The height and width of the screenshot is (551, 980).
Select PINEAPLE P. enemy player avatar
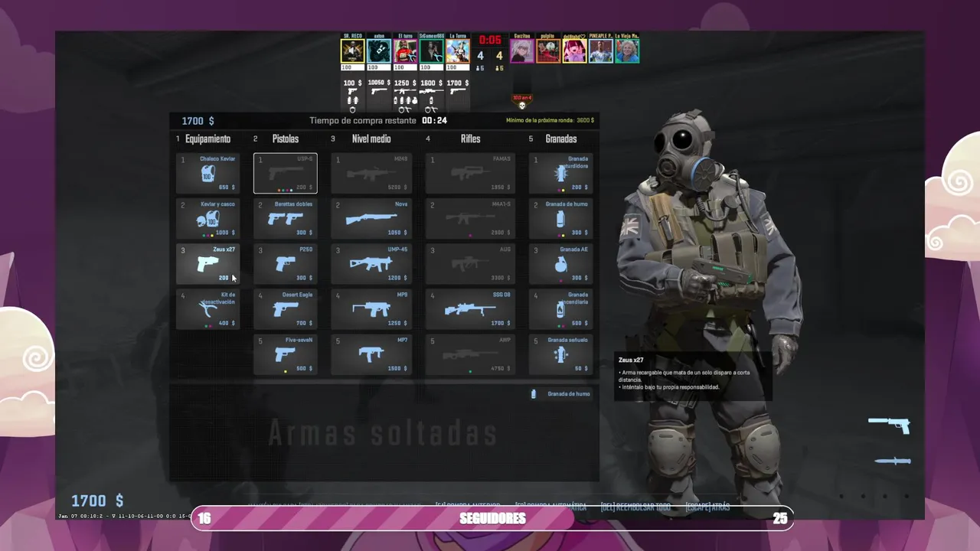tap(601, 51)
